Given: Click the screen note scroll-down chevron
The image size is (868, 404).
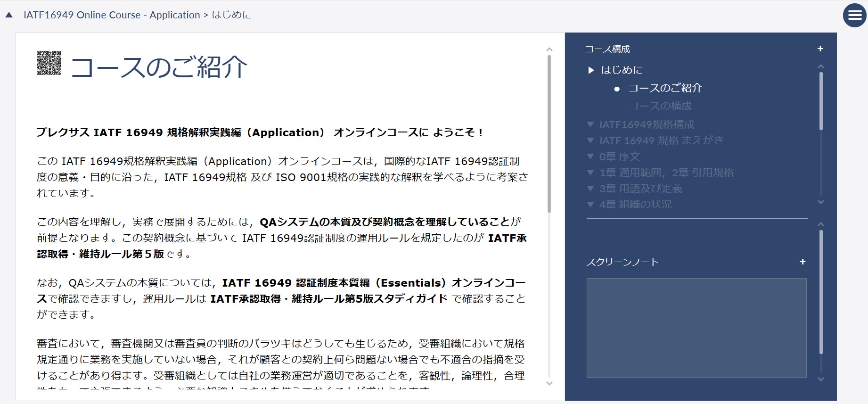Looking at the screenshot, I should 821,379.
